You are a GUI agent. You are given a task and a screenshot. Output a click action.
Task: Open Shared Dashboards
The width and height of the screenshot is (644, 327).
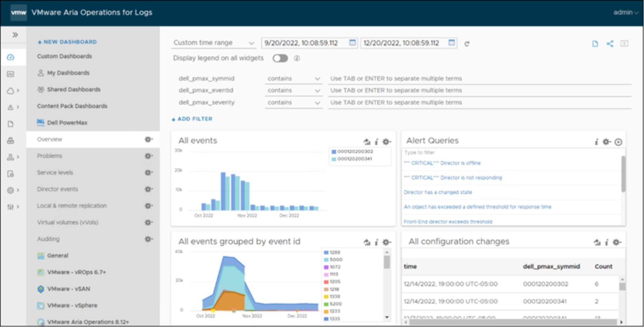coord(69,90)
